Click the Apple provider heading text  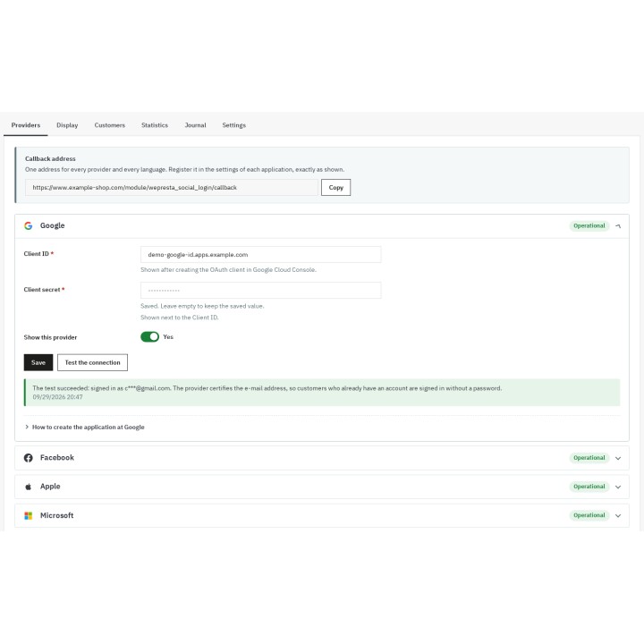coord(50,487)
